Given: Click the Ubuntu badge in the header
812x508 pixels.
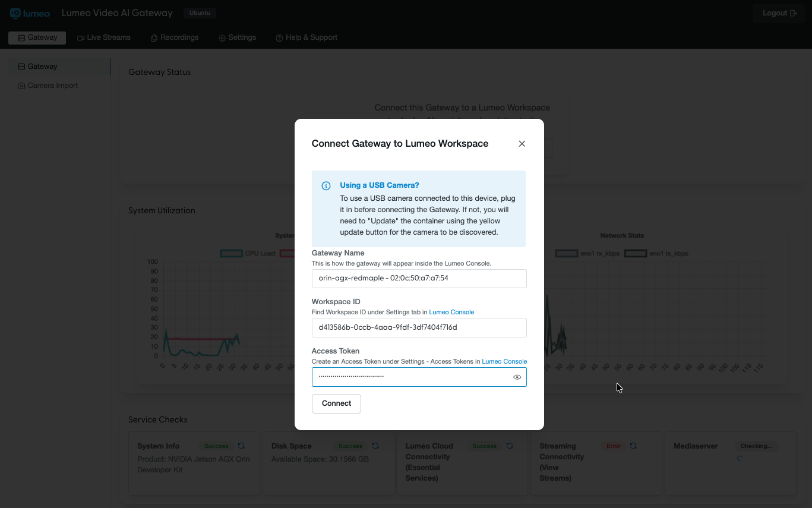Looking at the screenshot, I should pyautogui.click(x=200, y=13).
